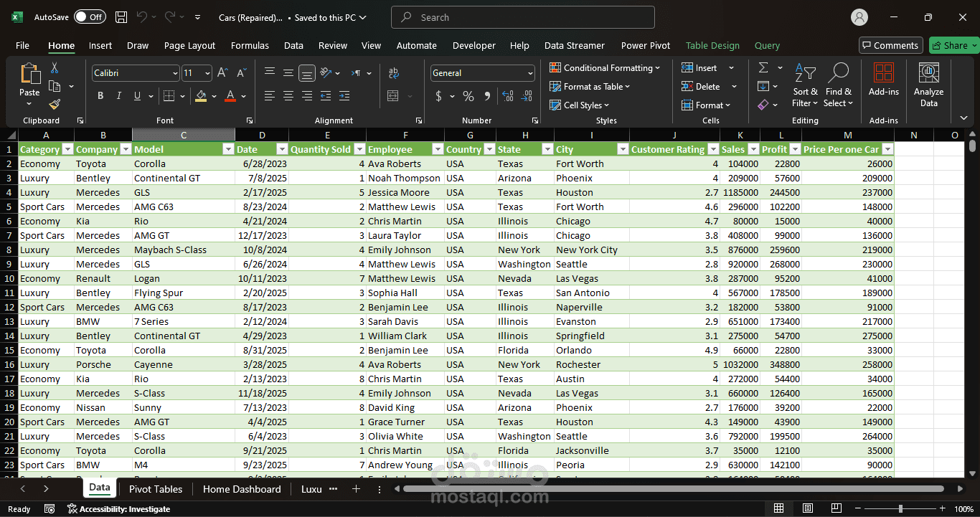Image resolution: width=980 pixels, height=517 pixels.
Task: Toggle Bold formatting
Action: coord(100,96)
